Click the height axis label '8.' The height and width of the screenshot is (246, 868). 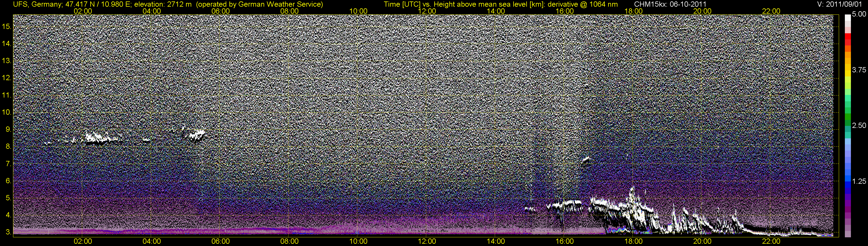8,147
